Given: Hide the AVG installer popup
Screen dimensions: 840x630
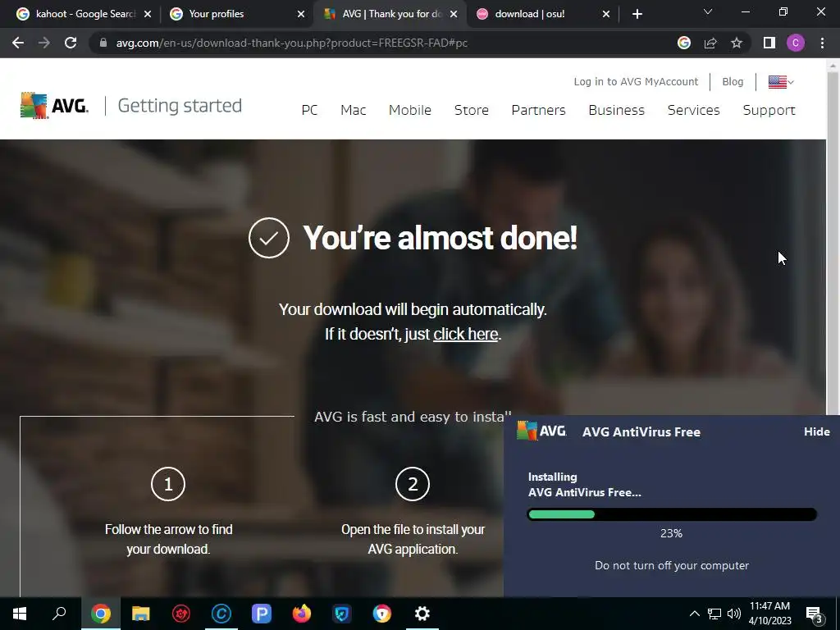Looking at the screenshot, I should (816, 431).
